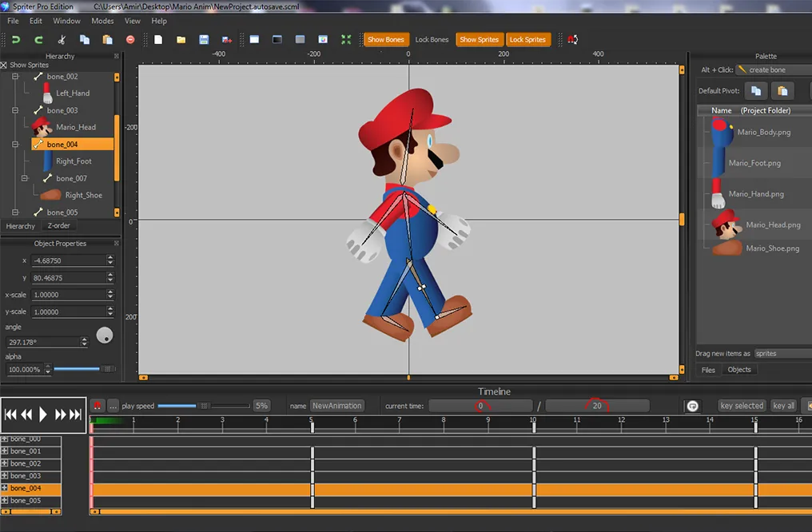Expand bone_001 row in timeline

click(5, 451)
